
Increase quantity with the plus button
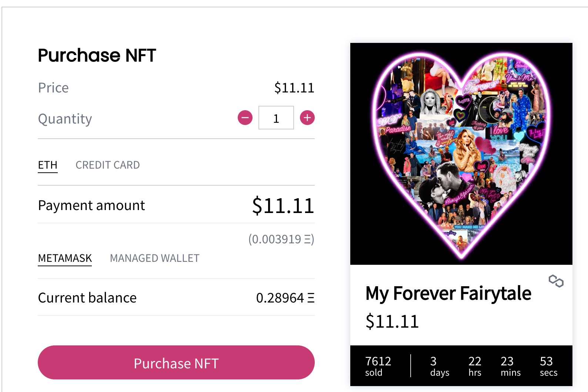pos(307,118)
